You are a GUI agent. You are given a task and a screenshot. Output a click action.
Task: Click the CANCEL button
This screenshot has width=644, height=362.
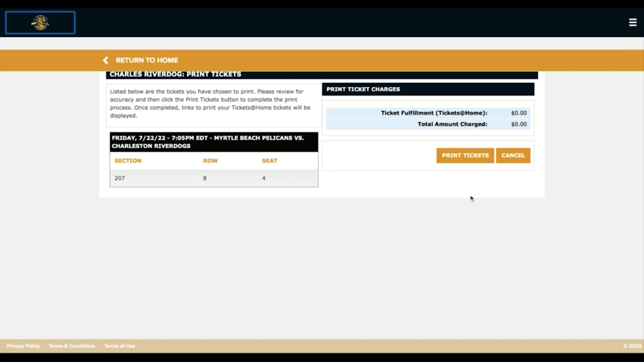513,155
